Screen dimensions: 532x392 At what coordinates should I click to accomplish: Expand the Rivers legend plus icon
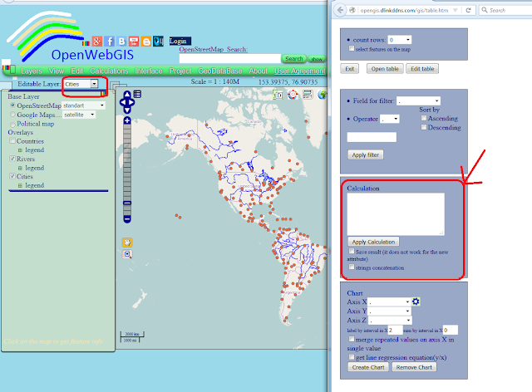coord(20,168)
